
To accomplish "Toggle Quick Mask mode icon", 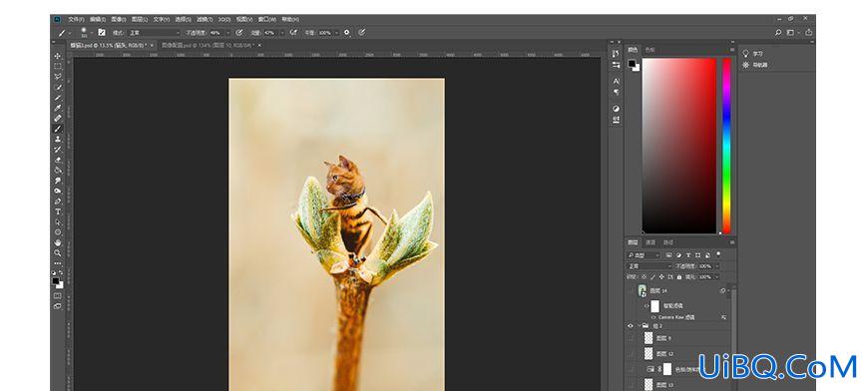I will coord(58,295).
